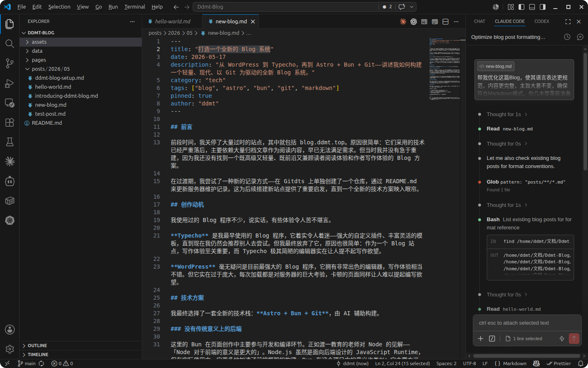
Task: Open introducing-ddmt-blog.md file
Action: tap(81, 96)
